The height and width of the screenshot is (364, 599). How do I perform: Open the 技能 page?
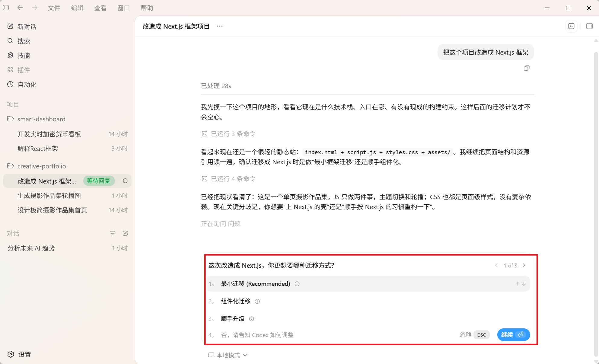[x=19, y=56]
